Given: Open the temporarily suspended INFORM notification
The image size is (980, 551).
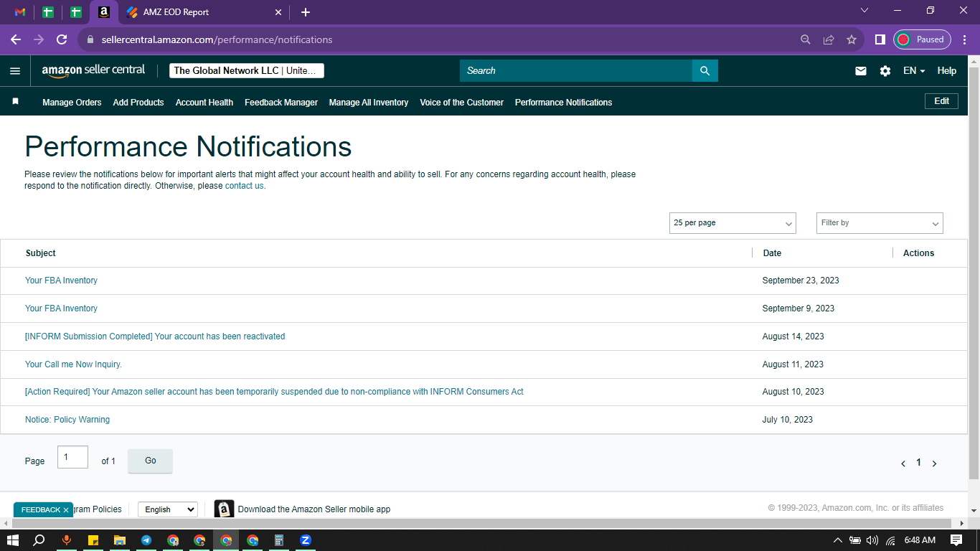Looking at the screenshot, I should pyautogui.click(x=274, y=392).
